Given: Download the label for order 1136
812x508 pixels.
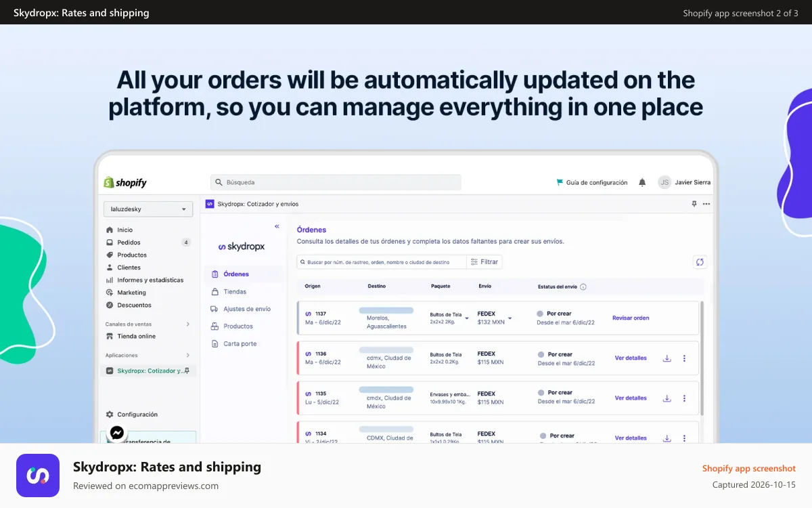Looking at the screenshot, I should tap(667, 358).
